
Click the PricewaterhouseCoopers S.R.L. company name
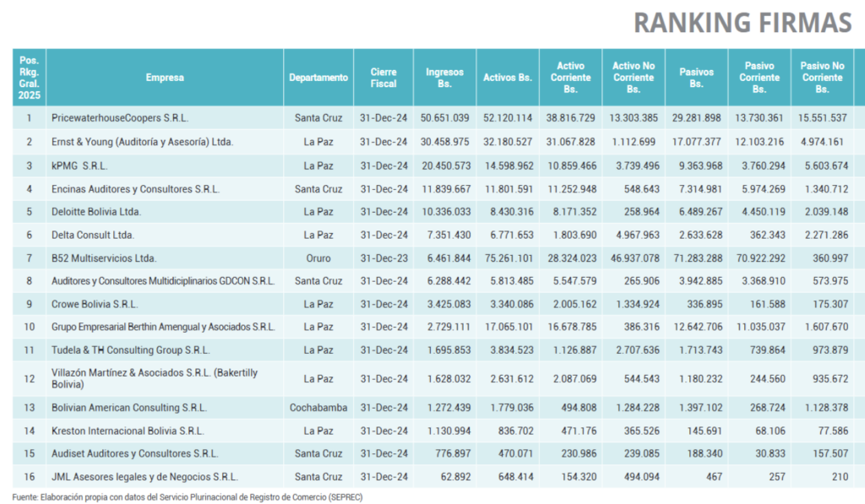coord(120,118)
